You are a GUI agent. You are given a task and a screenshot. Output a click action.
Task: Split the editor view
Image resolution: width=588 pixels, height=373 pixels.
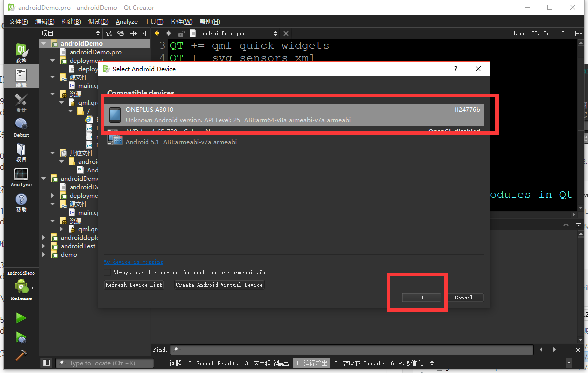(x=578, y=33)
